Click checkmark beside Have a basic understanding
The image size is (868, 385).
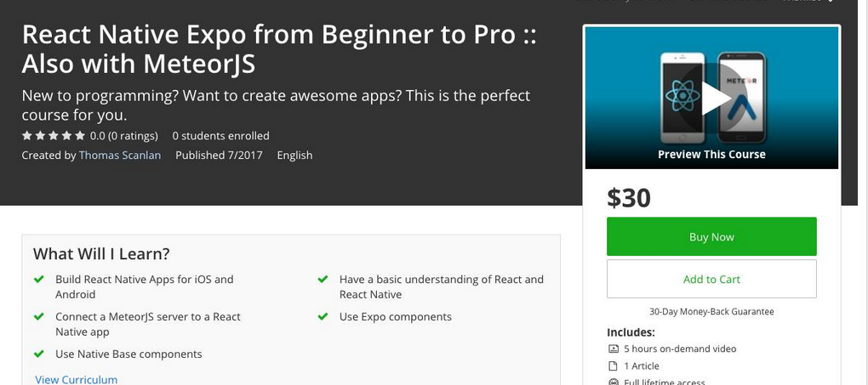click(323, 279)
